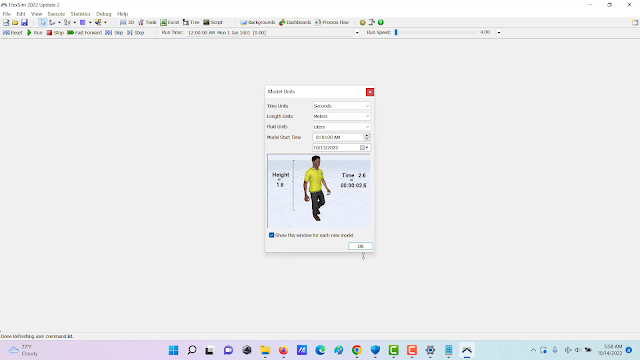Open the Excel interface
This screenshot has height=360, width=640.
click(x=169, y=22)
